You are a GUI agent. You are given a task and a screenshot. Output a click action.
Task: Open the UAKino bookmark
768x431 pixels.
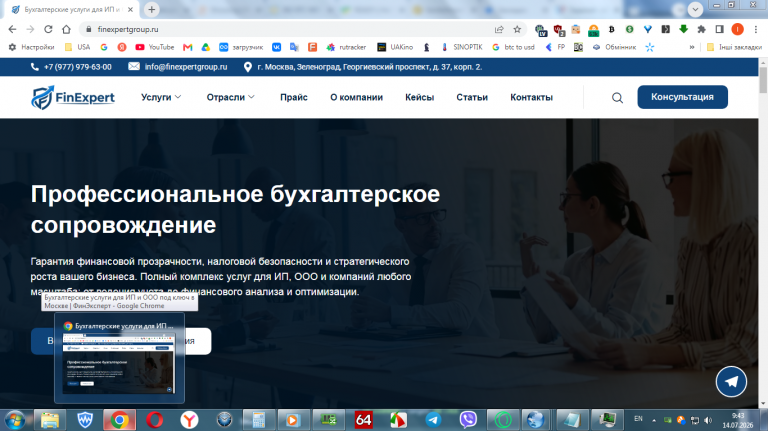(395, 47)
